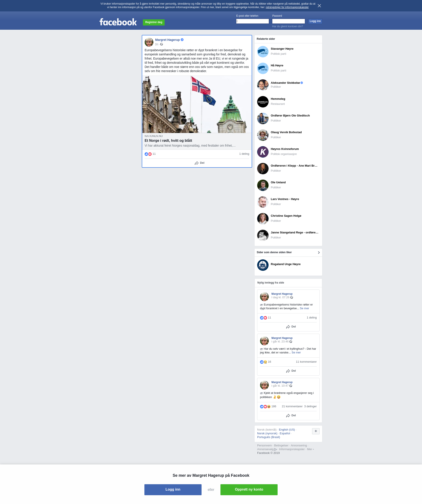Open Lars Vestnes - Høyre avatar
Screen dimensions: 422x504
click(263, 202)
